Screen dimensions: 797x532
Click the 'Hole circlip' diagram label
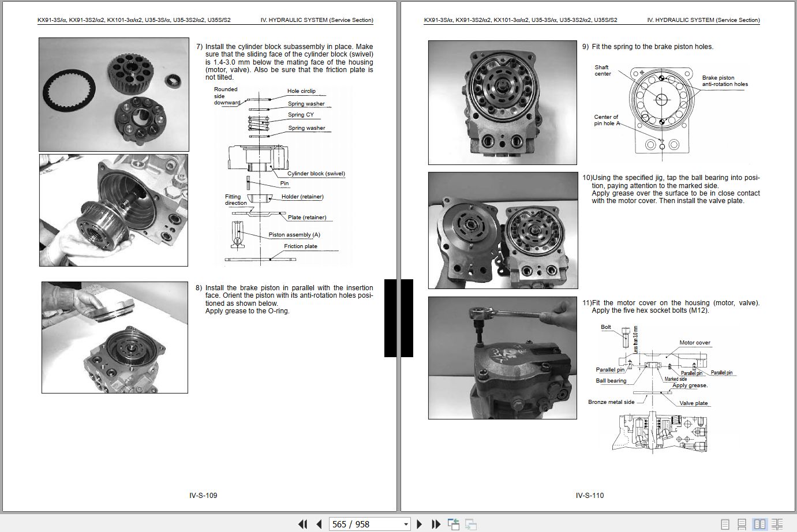click(x=301, y=91)
